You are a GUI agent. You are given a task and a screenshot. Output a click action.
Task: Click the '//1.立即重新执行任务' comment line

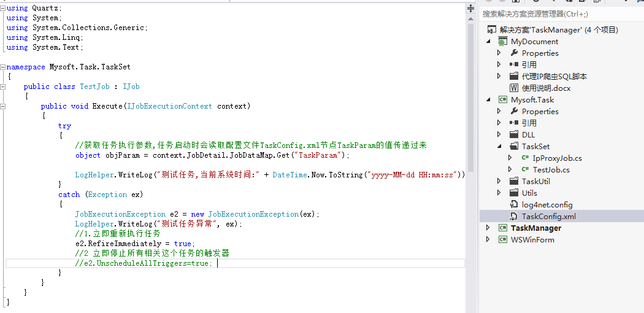118,234
